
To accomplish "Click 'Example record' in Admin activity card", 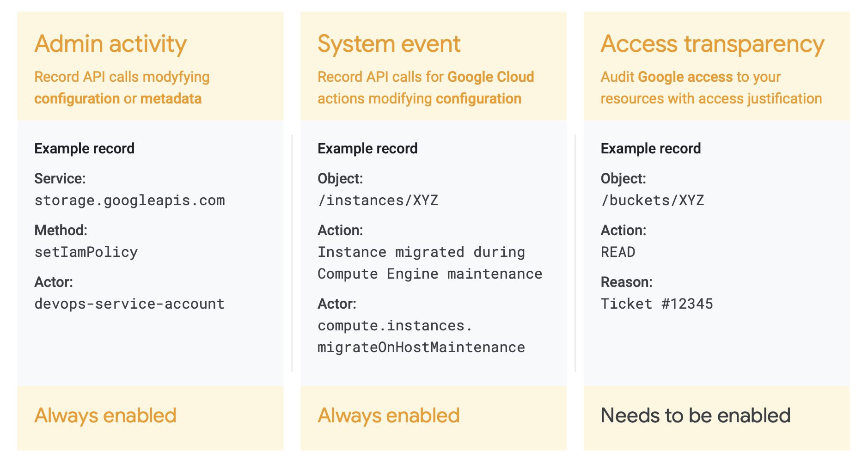I will tap(85, 148).
